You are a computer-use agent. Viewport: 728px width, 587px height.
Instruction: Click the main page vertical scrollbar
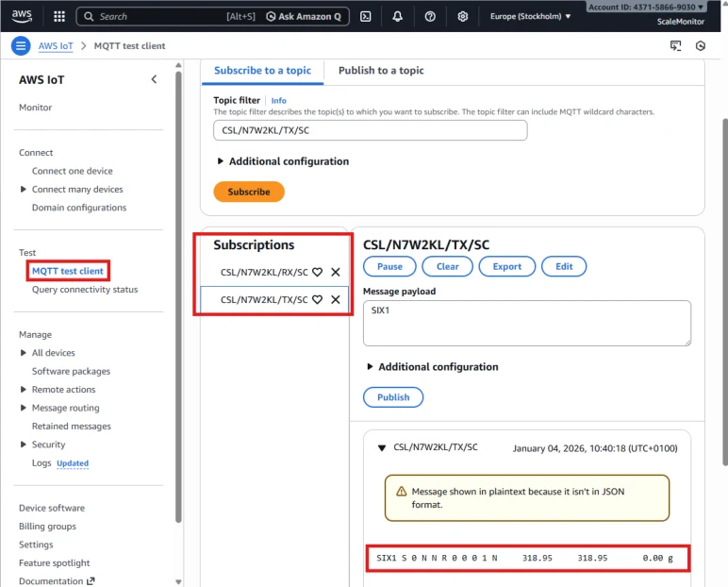point(725,292)
